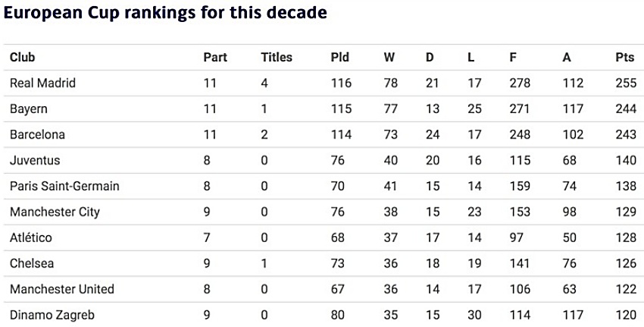This screenshot has width=644, height=327.
Task: Click Dinamo Zagreb's 120 points cell
Action: 626,315
